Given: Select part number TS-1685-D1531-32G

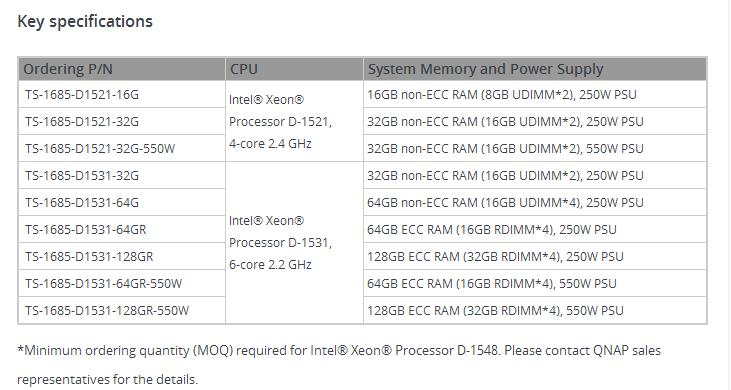Looking at the screenshot, I should (x=122, y=176).
